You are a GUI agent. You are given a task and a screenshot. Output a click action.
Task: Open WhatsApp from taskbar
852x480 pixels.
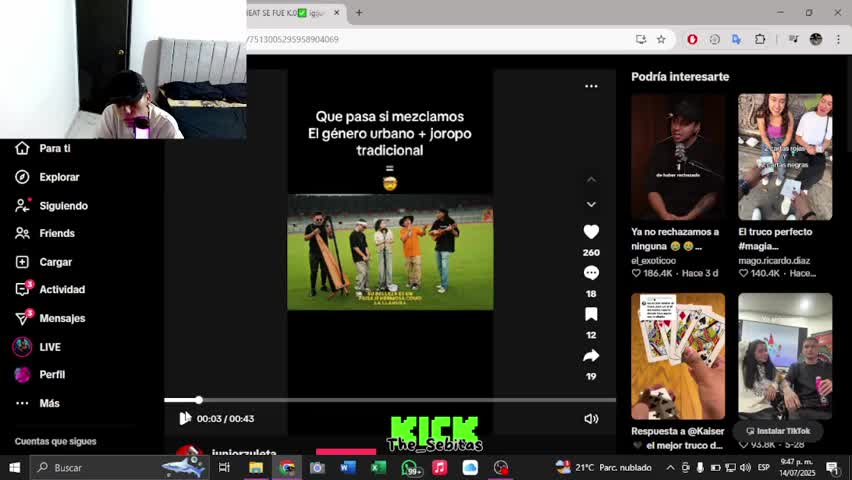tap(410, 467)
